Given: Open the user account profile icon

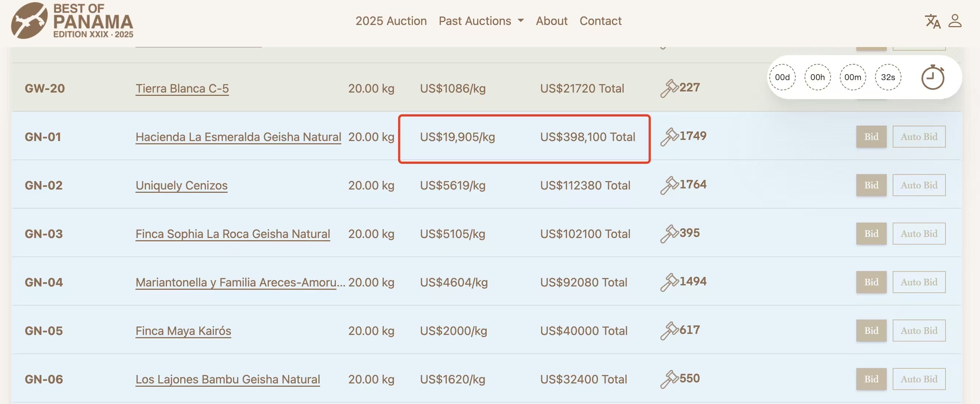Looking at the screenshot, I should coord(955,21).
